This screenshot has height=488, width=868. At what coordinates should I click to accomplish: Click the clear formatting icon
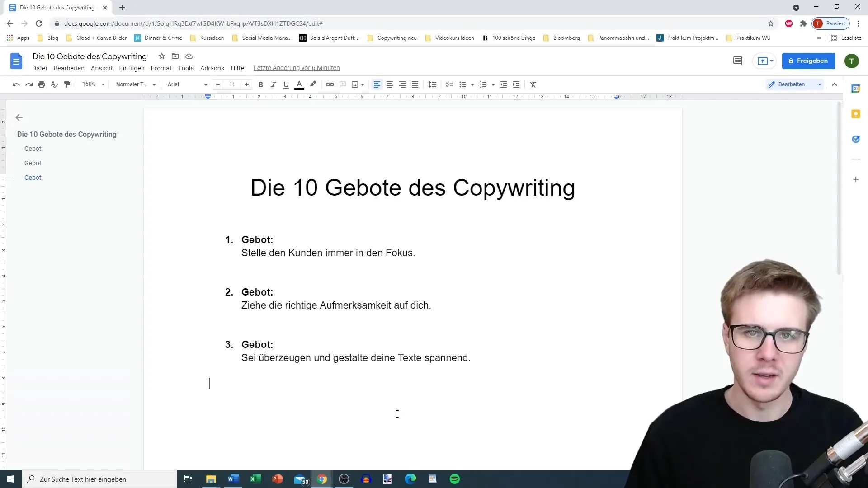(533, 84)
